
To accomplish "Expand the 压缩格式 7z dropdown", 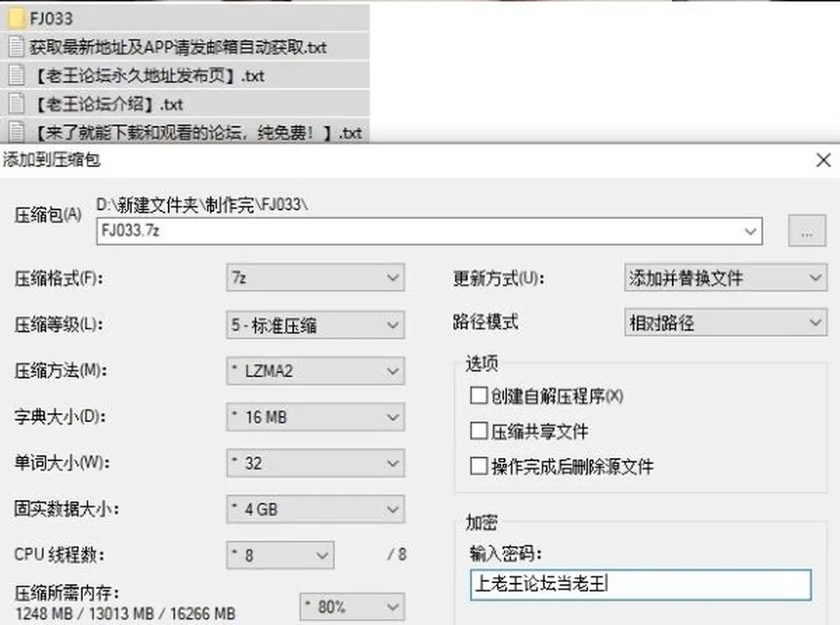I will (315, 277).
